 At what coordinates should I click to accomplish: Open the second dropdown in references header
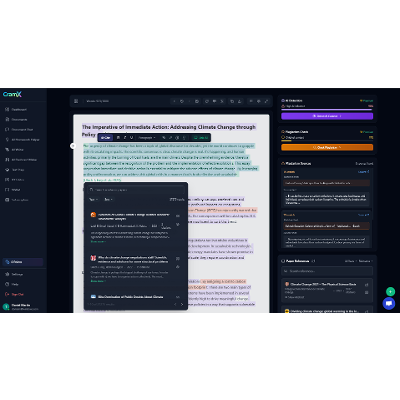click(365, 261)
